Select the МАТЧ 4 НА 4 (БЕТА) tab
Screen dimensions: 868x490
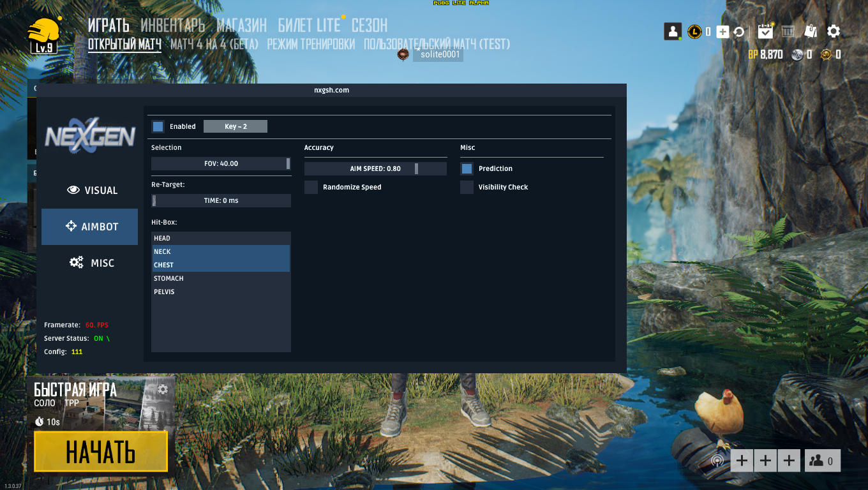[214, 45]
